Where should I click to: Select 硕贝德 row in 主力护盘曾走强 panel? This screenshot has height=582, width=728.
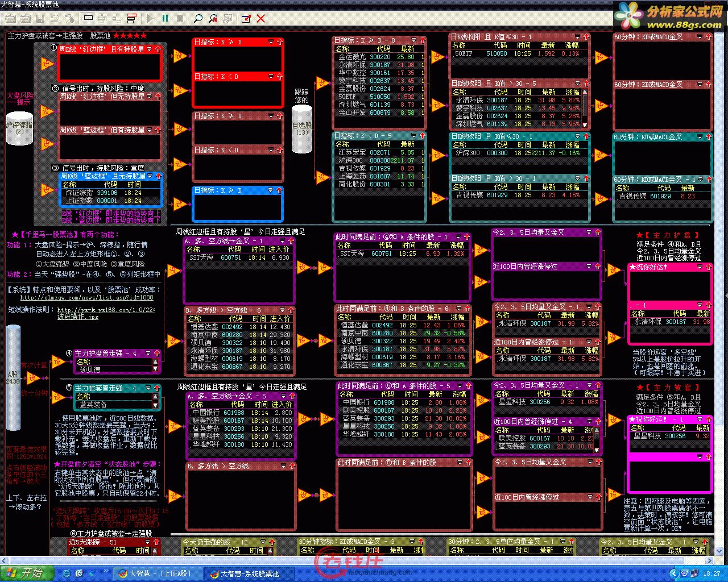pyautogui.click(x=114, y=369)
